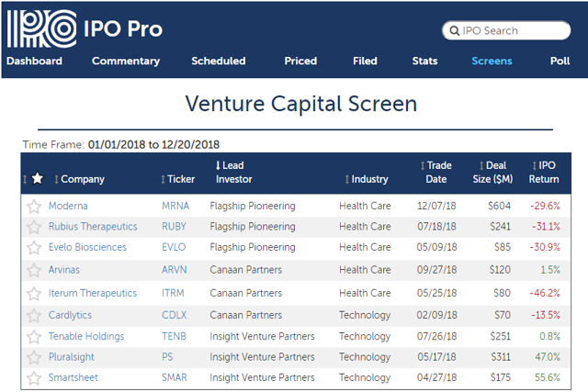588x392 pixels.
Task: Open the Cardlytics company link
Action: (70, 315)
